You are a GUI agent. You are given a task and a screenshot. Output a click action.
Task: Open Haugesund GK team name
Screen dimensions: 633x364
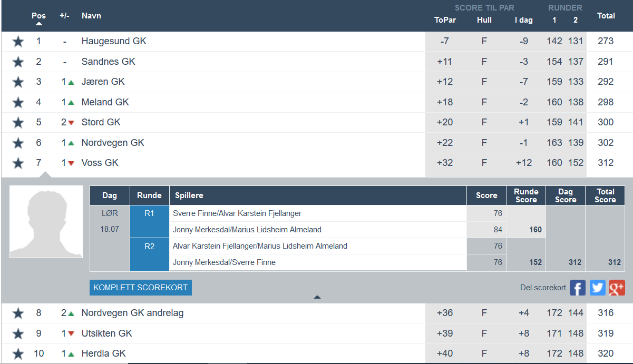pos(114,41)
